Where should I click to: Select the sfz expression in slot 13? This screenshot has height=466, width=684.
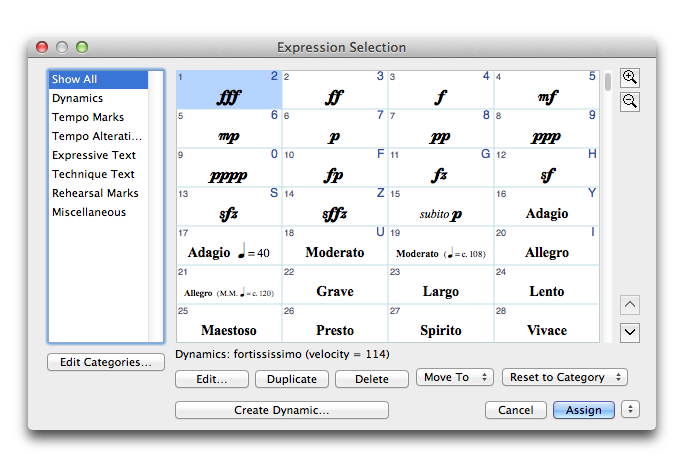(229, 207)
